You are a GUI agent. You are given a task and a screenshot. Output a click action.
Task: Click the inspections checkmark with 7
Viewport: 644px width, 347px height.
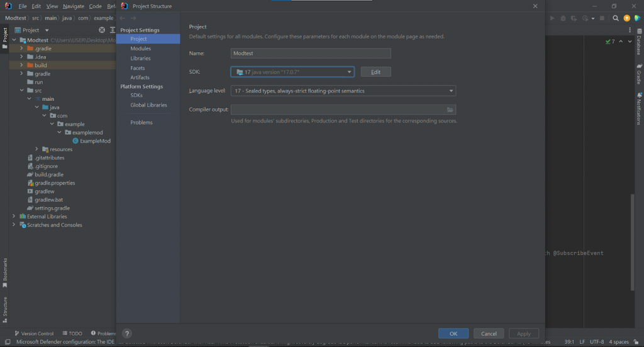tap(610, 42)
